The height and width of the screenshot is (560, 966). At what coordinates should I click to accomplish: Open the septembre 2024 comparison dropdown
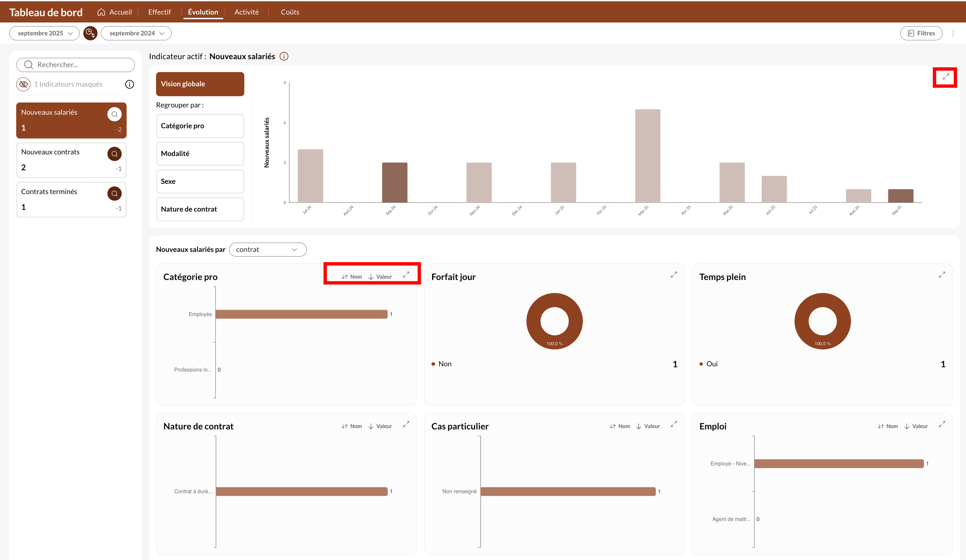click(136, 33)
